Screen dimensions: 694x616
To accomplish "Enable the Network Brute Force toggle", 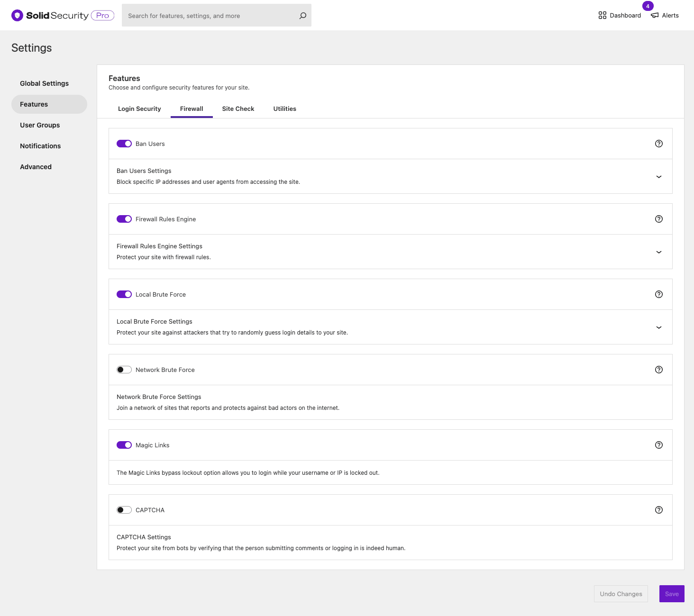I will 124,370.
